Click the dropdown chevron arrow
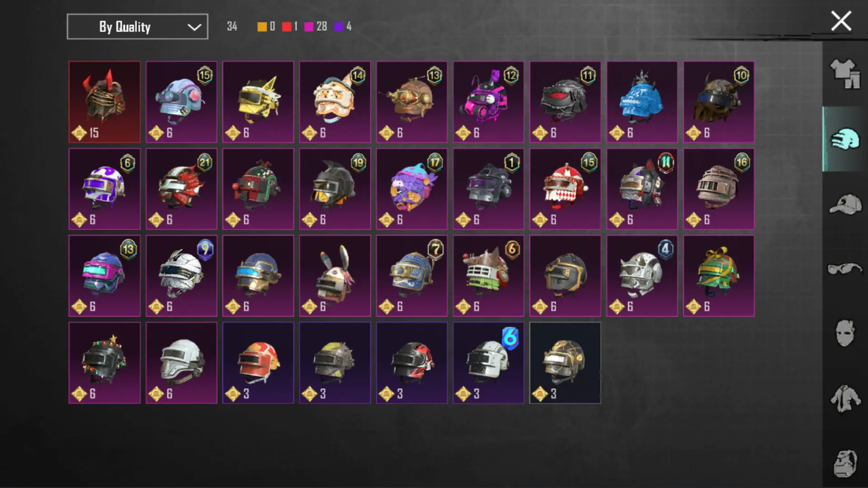This screenshot has height=488, width=868. pyautogui.click(x=194, y=27)
